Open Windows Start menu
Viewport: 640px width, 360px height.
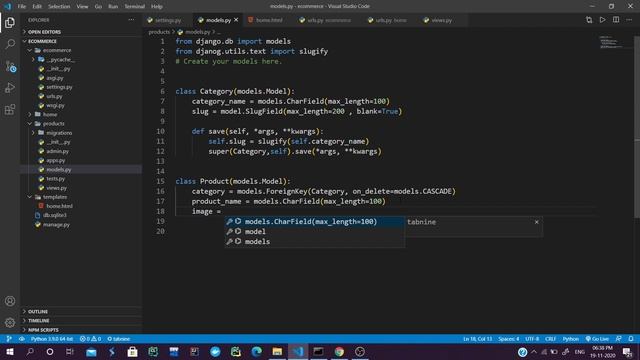pos(9,352)
